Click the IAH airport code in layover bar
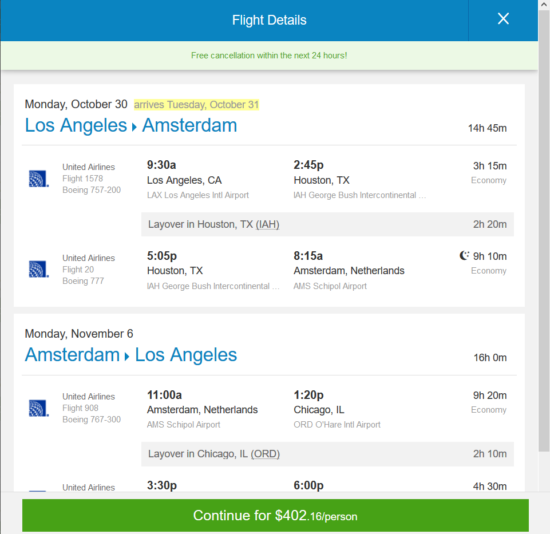Image resolution: width=550 pixels, height=534 pixels. 267,224
